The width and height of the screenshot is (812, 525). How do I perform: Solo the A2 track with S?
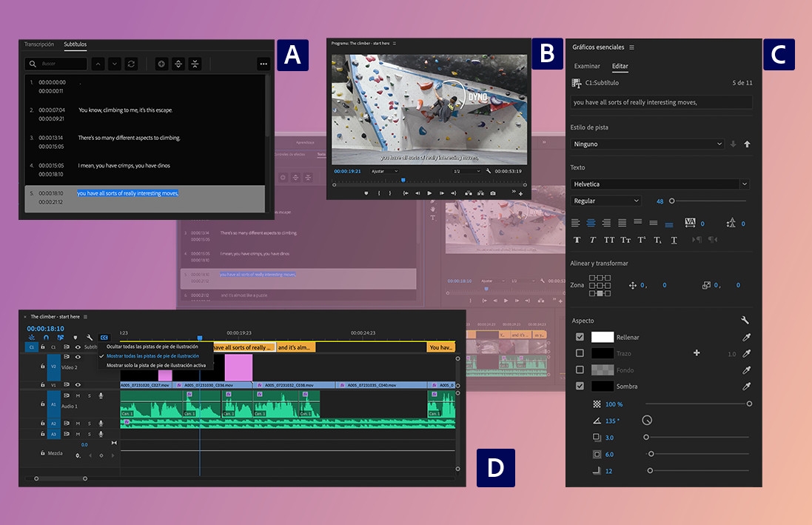click(89, 424)
